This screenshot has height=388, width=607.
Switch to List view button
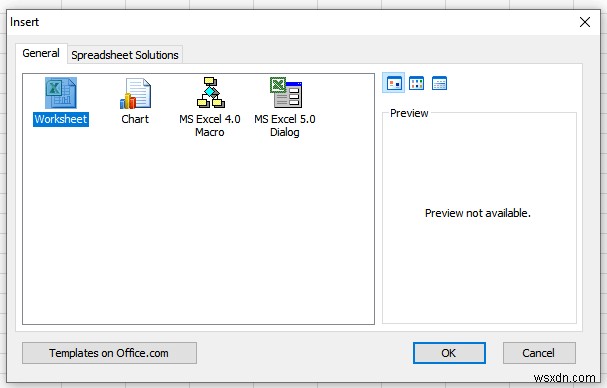pos(417,83)
